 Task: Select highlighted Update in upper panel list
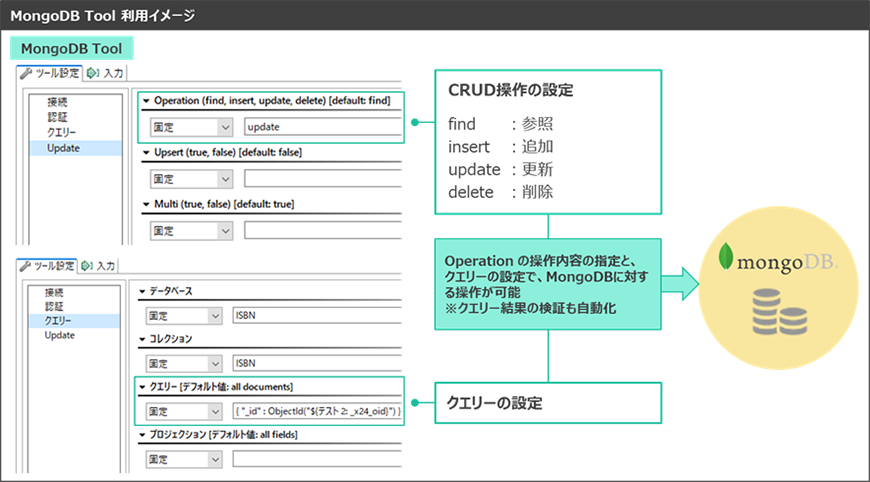[x=75, y=148]
